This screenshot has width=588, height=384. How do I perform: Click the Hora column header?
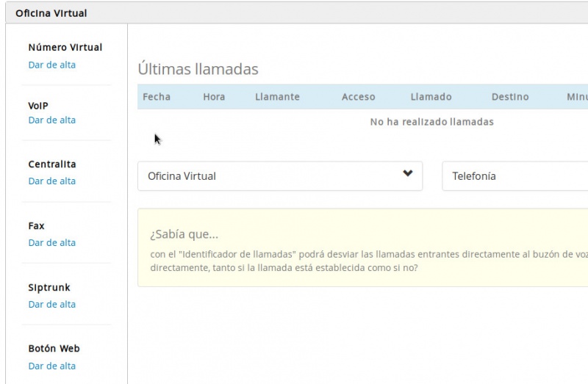coord(214,97)
